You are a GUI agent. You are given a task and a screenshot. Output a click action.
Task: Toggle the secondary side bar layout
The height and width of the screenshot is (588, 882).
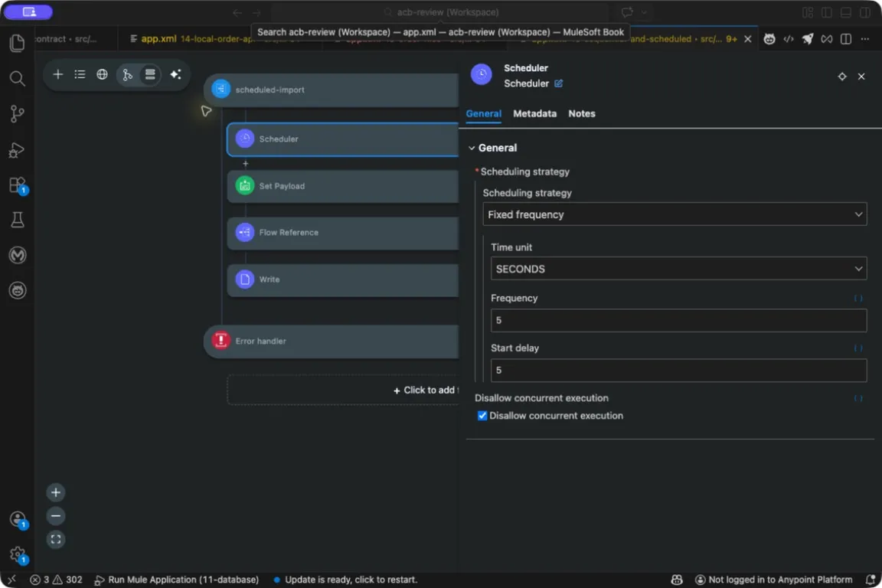(x=865, y=12)
